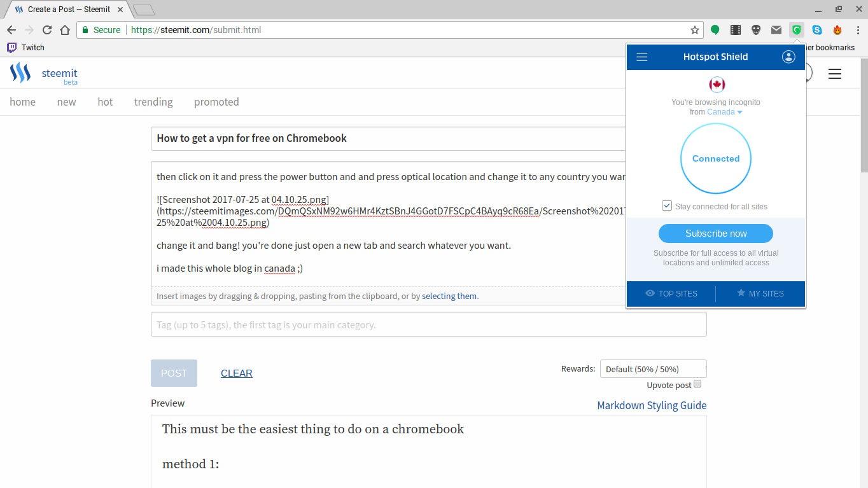The image size is (868, 488).
Task: Click the POST button
Action: [174, 373]
